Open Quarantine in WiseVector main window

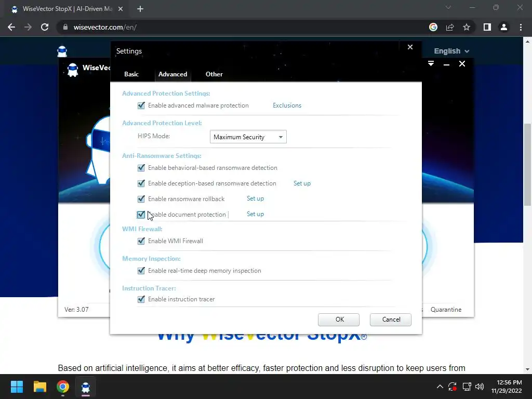[x=446, y=310]
